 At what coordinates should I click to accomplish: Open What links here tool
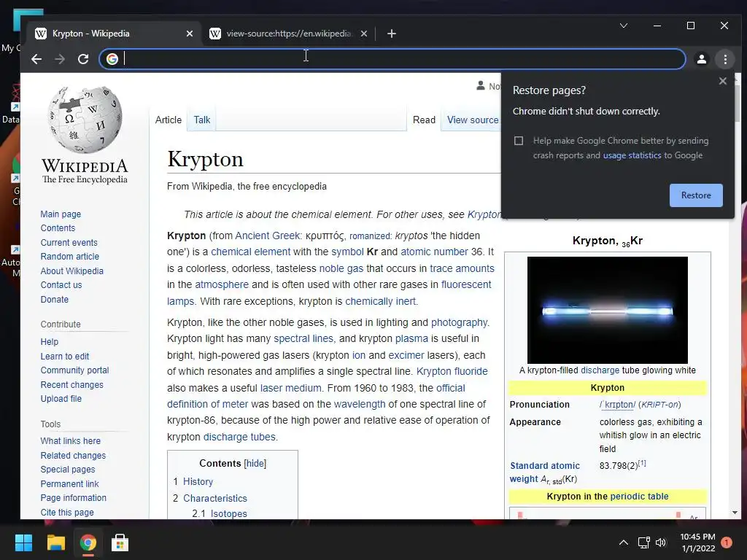click(71, 441)
